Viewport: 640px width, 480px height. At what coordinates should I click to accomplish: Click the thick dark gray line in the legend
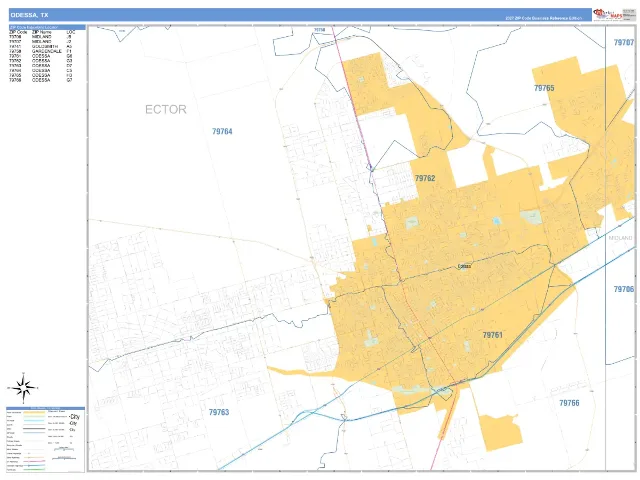[34, 429]
